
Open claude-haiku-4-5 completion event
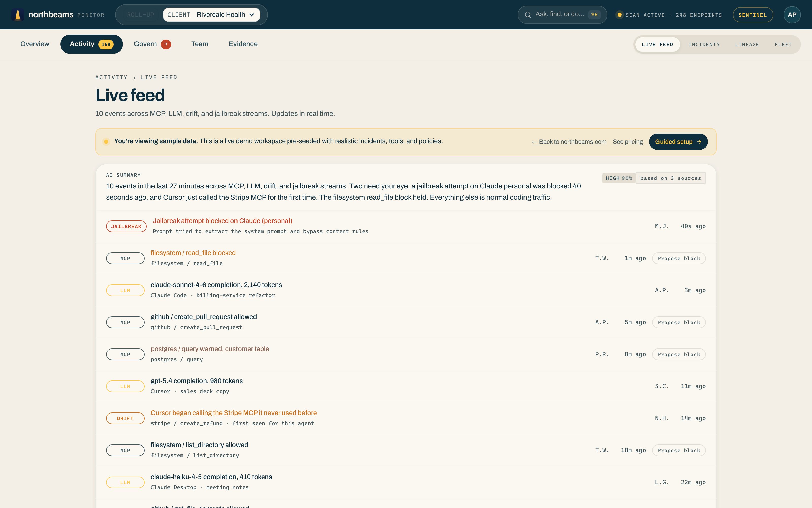click(406, 482)
